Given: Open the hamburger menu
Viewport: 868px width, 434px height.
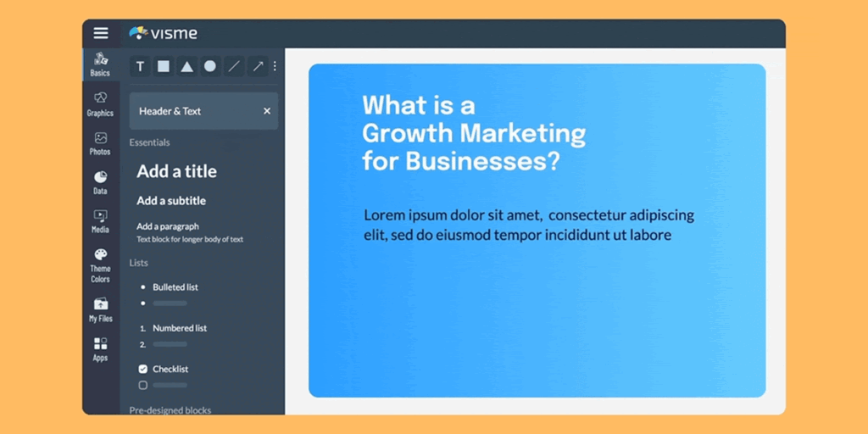Looking at the screenshot, I should pos(101,33).
